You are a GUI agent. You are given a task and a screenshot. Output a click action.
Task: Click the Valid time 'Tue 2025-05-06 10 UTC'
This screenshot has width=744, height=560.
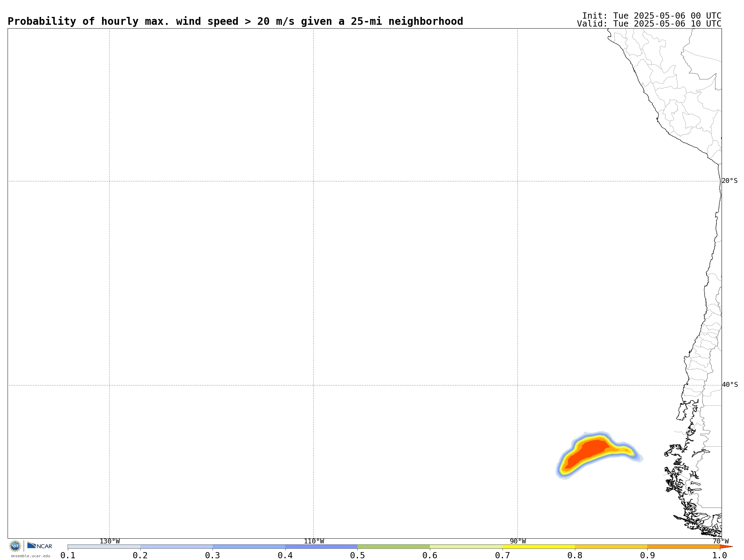click(667, 24)
